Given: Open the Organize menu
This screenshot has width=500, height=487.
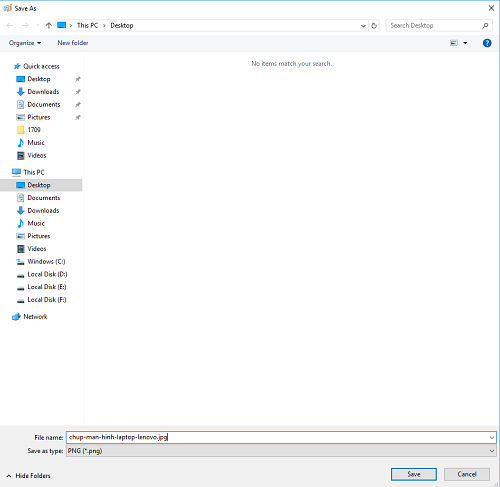Looking at the screenshot, I should (x=25, y=43).
